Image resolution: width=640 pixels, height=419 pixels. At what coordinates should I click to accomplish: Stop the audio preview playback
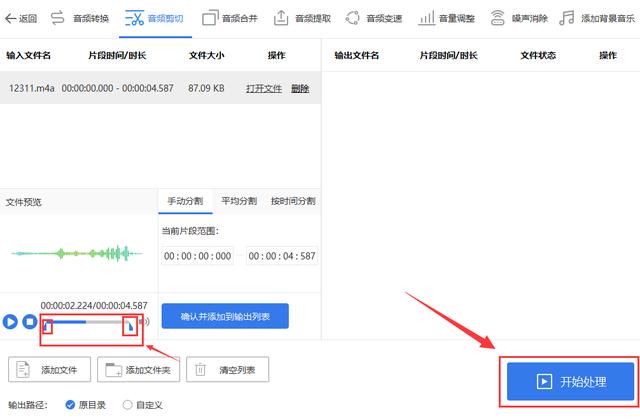pyautogui.click(x=29, y=321)
